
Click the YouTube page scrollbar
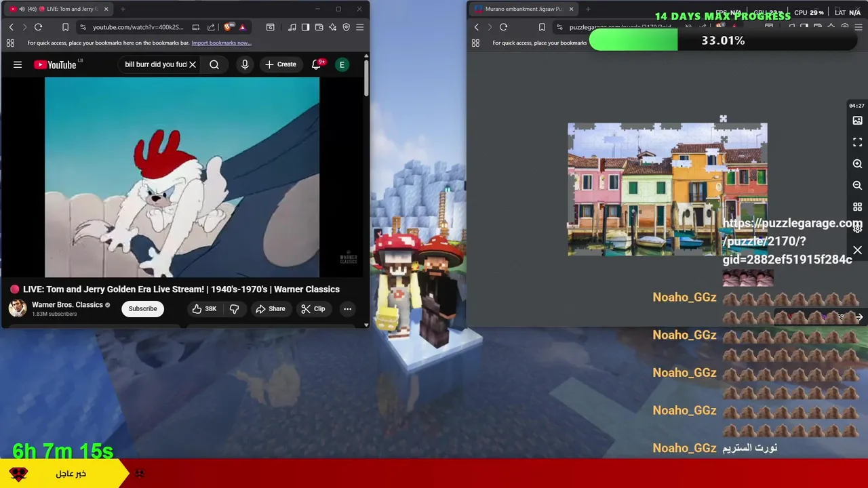pos(366,78)
